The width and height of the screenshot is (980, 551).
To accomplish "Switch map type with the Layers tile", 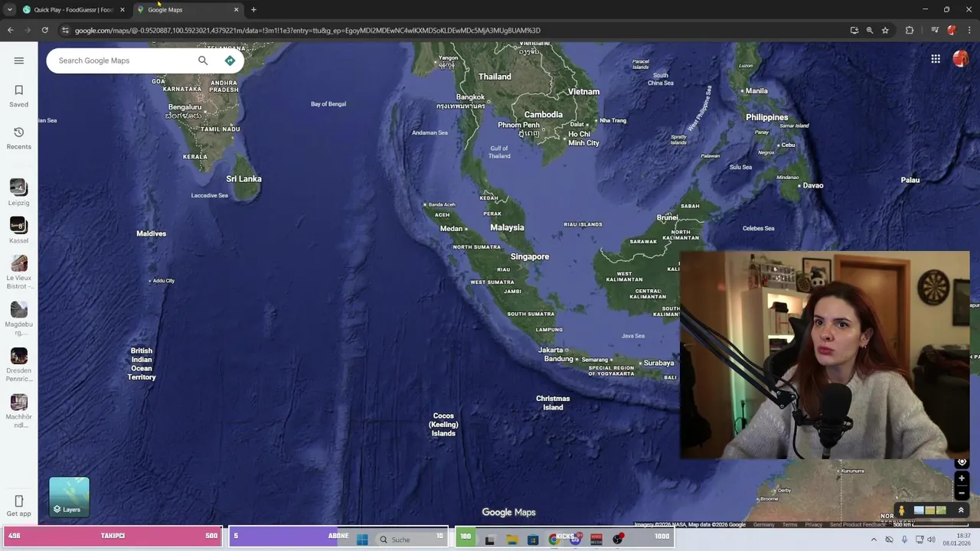I will tap(70, 497).
